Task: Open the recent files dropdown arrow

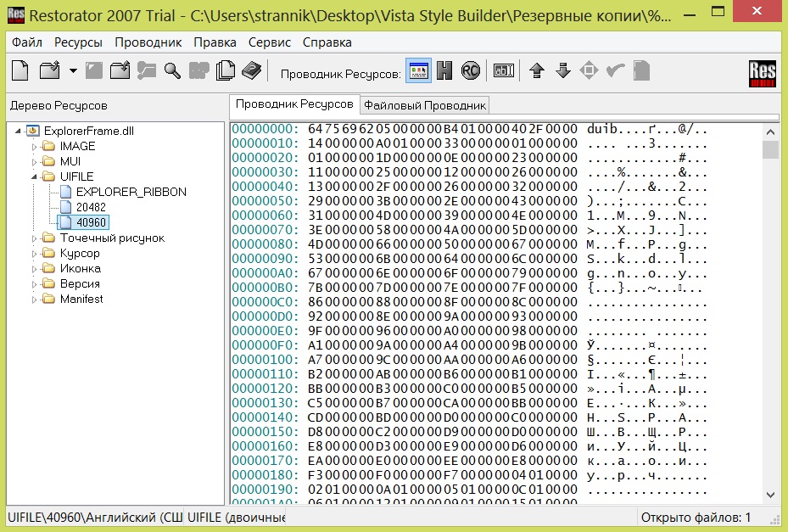Action: (73, 71)
